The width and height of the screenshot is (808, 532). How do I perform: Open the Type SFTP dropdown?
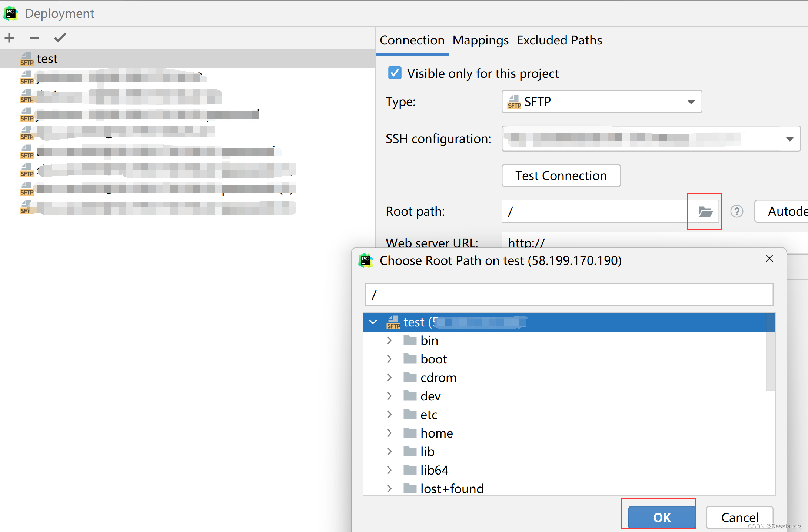click(602, 102)
